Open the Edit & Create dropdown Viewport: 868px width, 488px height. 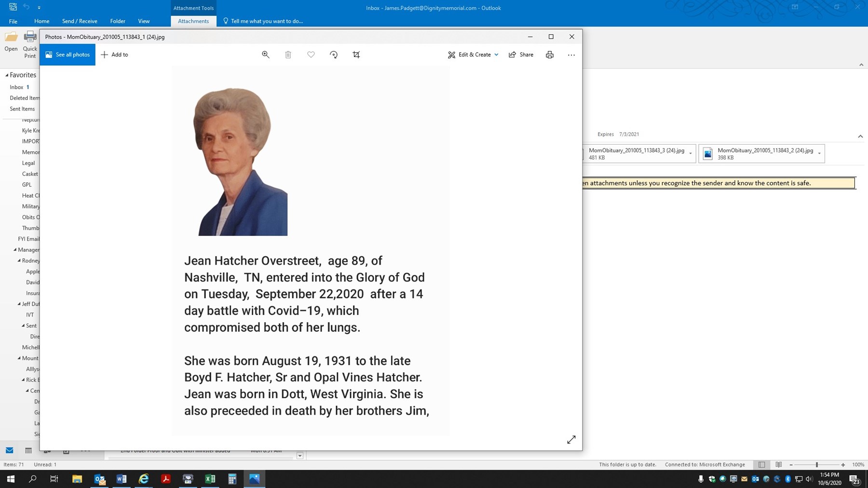tap(473, 54)
